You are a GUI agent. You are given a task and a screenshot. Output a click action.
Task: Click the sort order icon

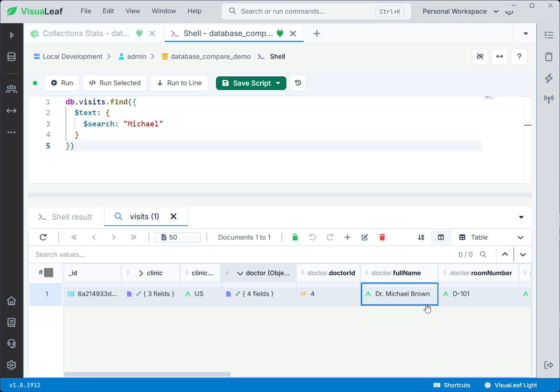click(x=421, y=237)
